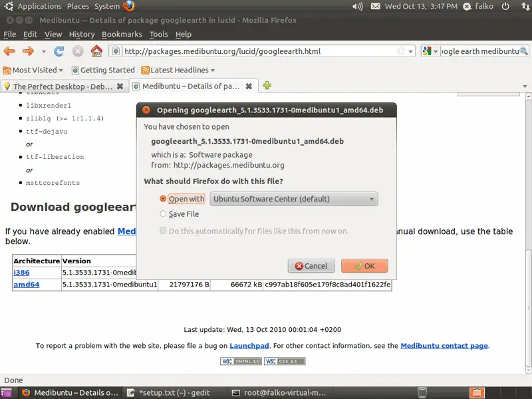Screen dimensions: 532x399
Task: Launch Firefox from the top panel icon
Action: click(128, 6)
